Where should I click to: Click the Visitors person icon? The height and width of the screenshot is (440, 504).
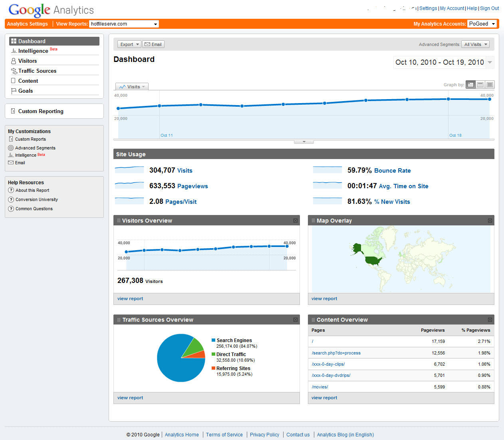click(x=14, y=61)
